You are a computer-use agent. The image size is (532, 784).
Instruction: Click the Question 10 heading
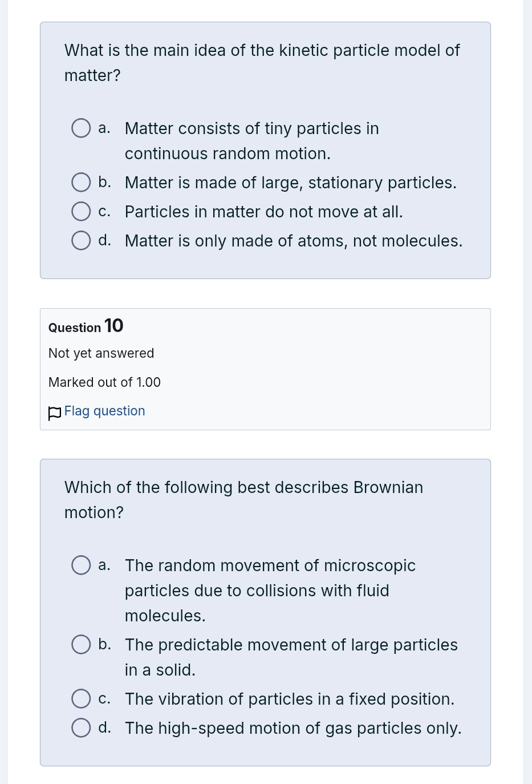[86, 326]
